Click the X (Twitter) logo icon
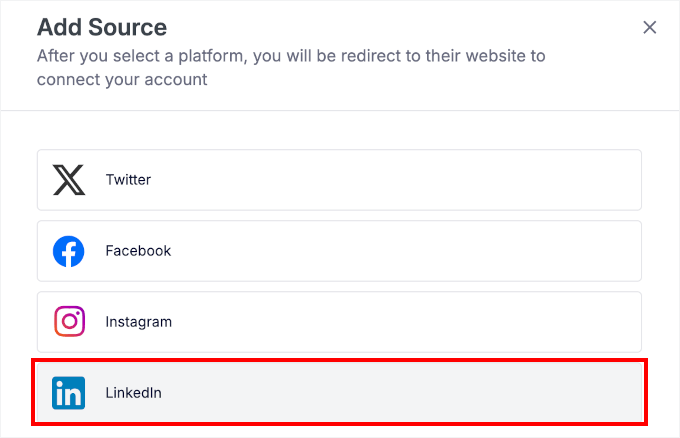Viewport: 680px width, 438px height. [69, 180]
